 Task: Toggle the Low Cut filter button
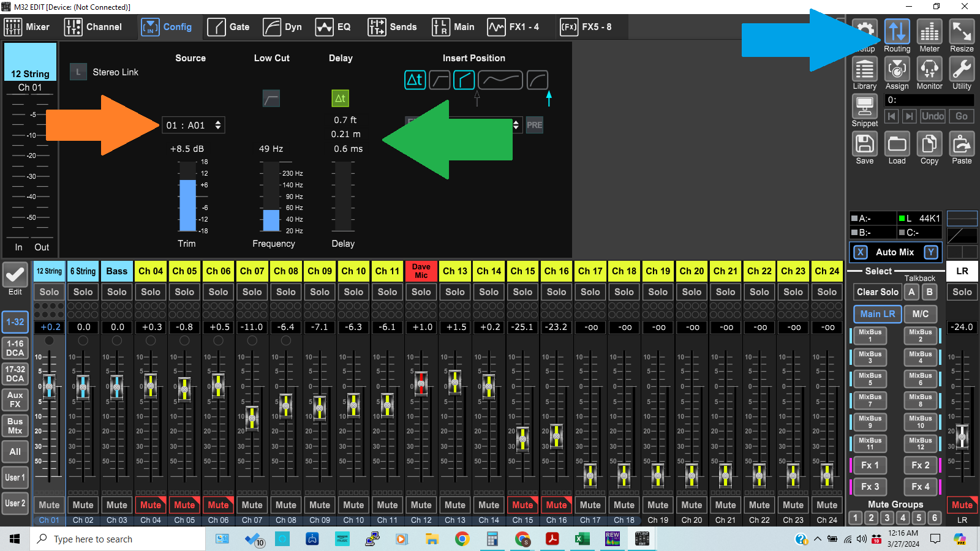271,99
